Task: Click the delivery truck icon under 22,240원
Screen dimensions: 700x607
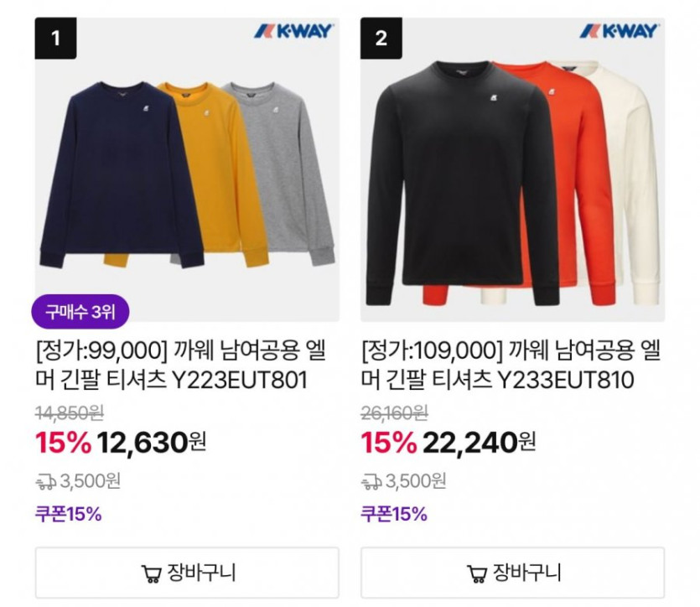Action: (x=371, y=481)
